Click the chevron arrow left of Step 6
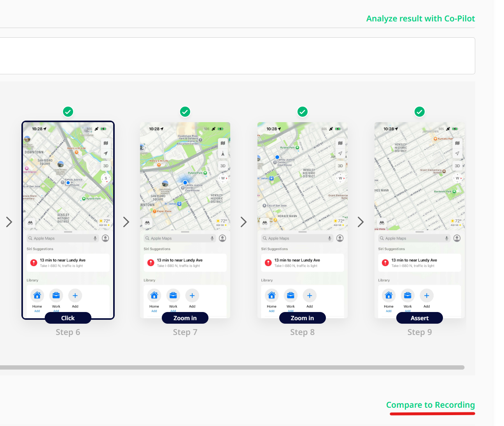504x426 pixels. tap(9, 222)
